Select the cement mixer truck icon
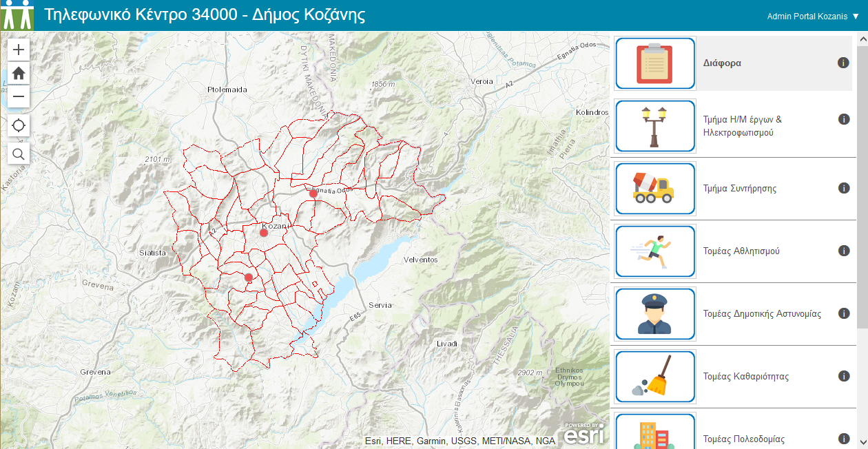Image resolution: width=868 pixels, height=449 pixels. pos(654,189)
